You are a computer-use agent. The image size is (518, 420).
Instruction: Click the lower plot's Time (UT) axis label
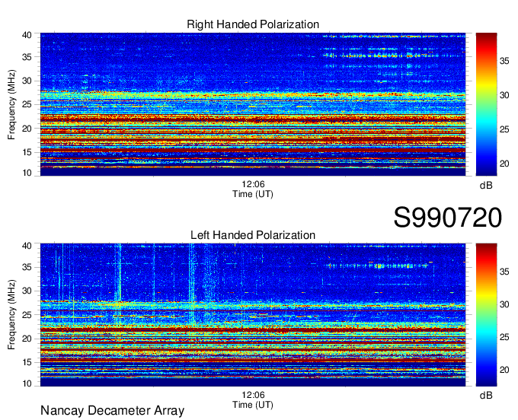click(253, 405)
